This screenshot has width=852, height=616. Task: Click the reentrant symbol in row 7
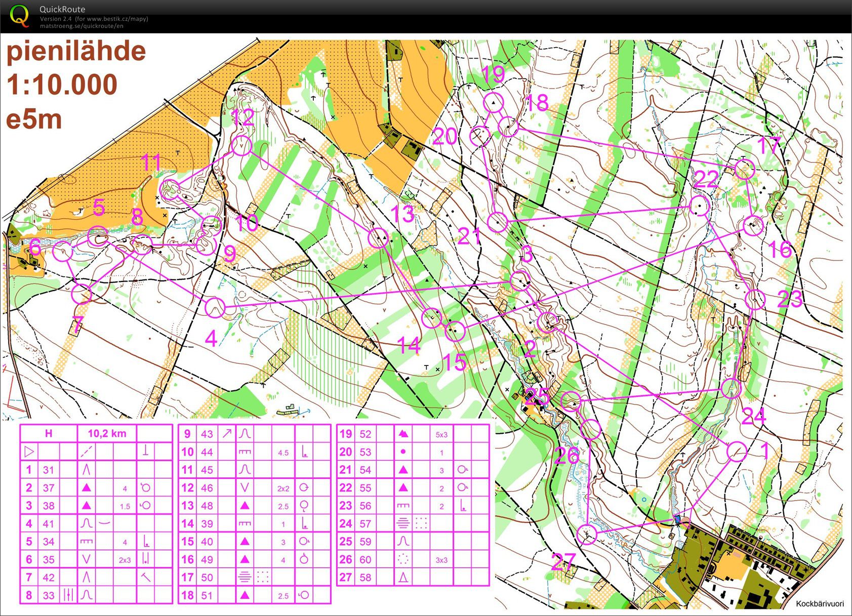click(x=86, y=577)
